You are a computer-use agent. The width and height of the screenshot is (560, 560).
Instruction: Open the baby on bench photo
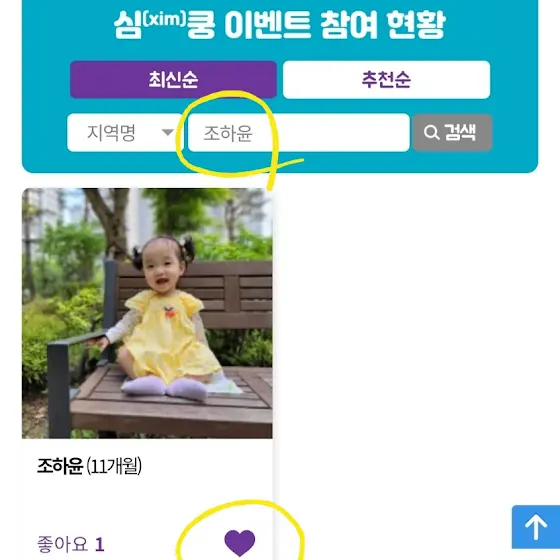coord(147,313)
